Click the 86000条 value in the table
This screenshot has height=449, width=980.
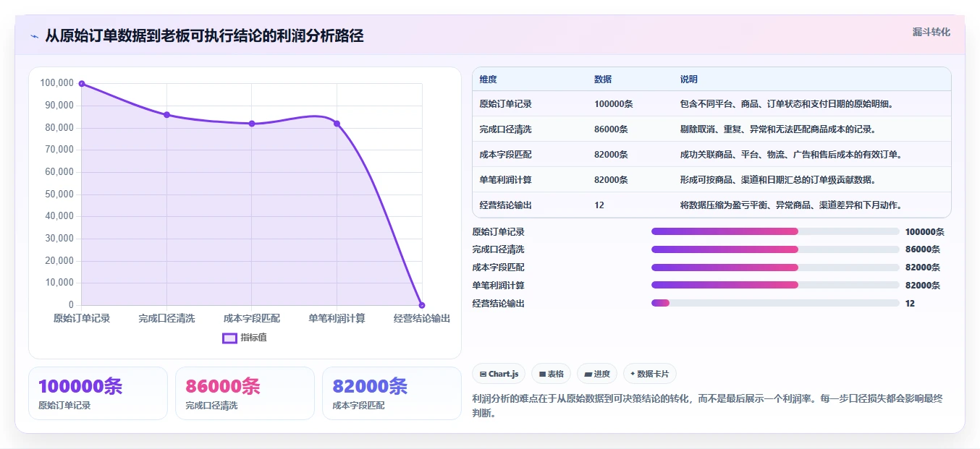pos(611,129)
